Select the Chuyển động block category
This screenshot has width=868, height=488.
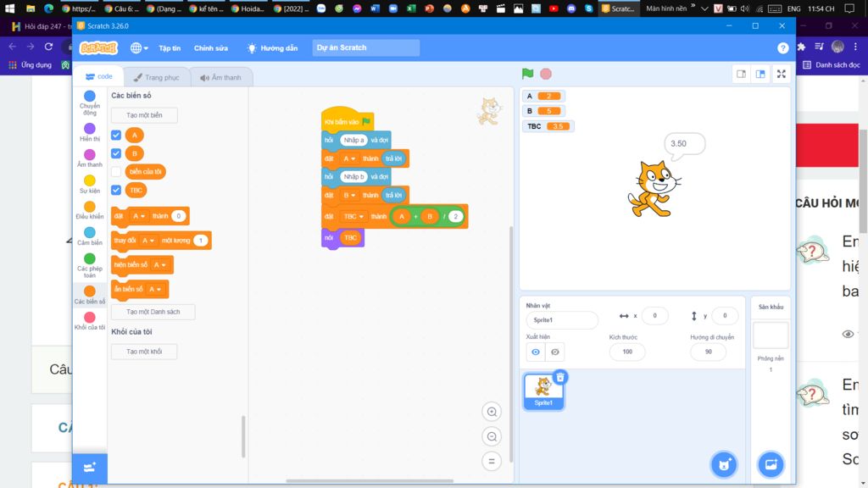point(90,103)
